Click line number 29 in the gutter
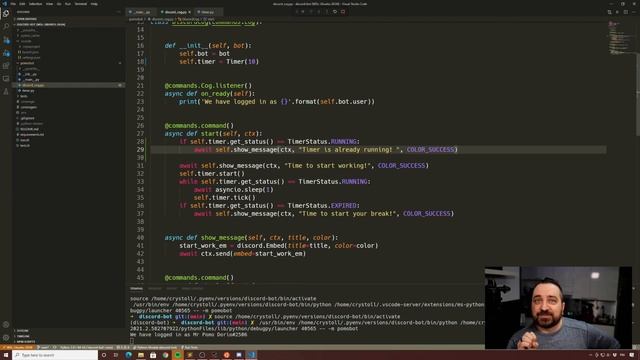640x360 pixels. tap(140, 150)
